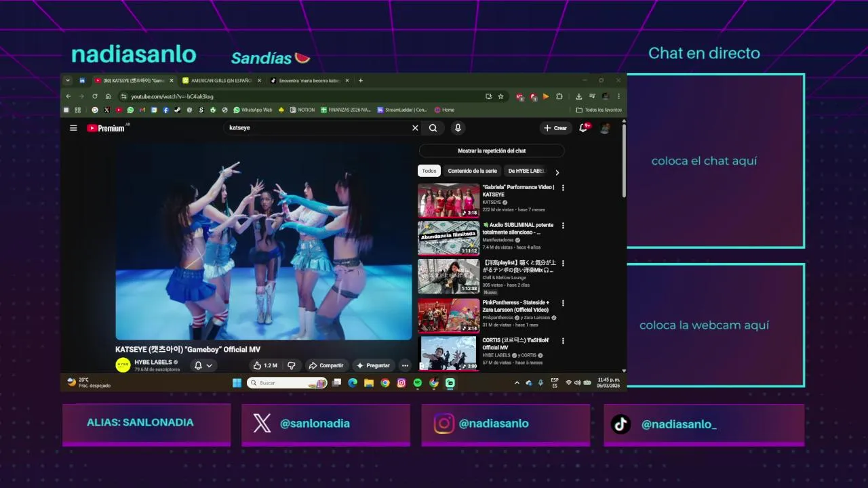Open "Todos los favoritos" bookmarks folder
Viewport: 868px width, 488px height.
pyautogui.click(x=599, y=110)
